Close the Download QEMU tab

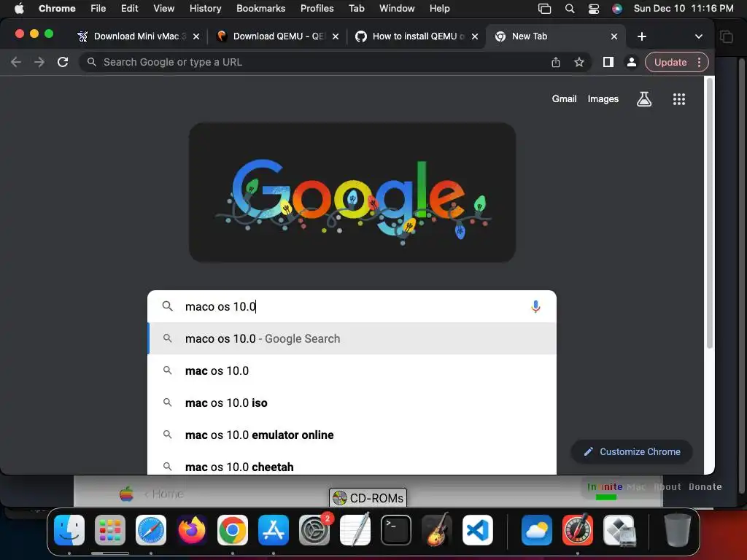click(336, 36)
